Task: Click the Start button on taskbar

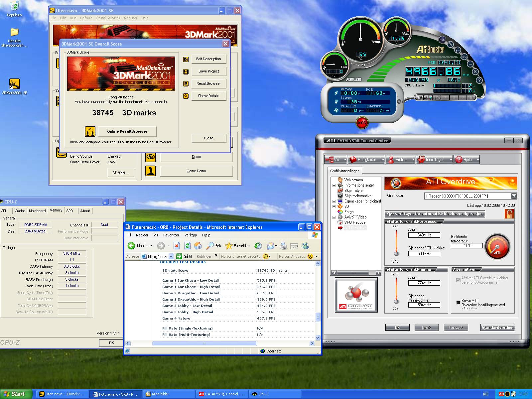Action: (16, 394)
